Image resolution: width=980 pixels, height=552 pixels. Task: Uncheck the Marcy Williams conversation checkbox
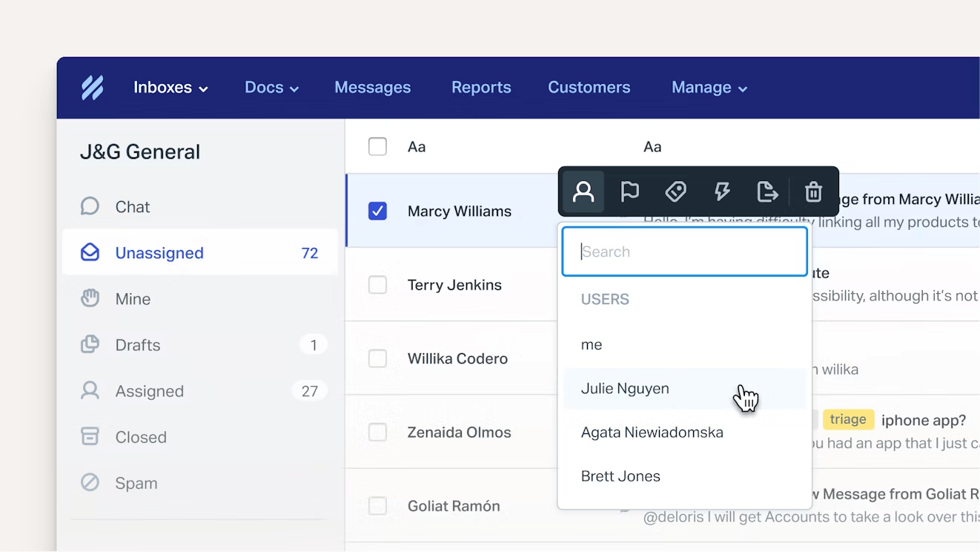[377, 211]
